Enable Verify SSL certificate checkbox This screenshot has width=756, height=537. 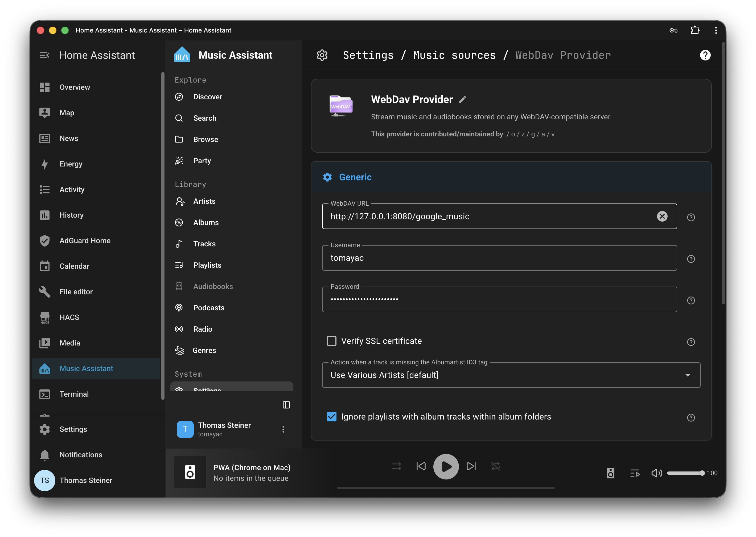tap(331, 341)
